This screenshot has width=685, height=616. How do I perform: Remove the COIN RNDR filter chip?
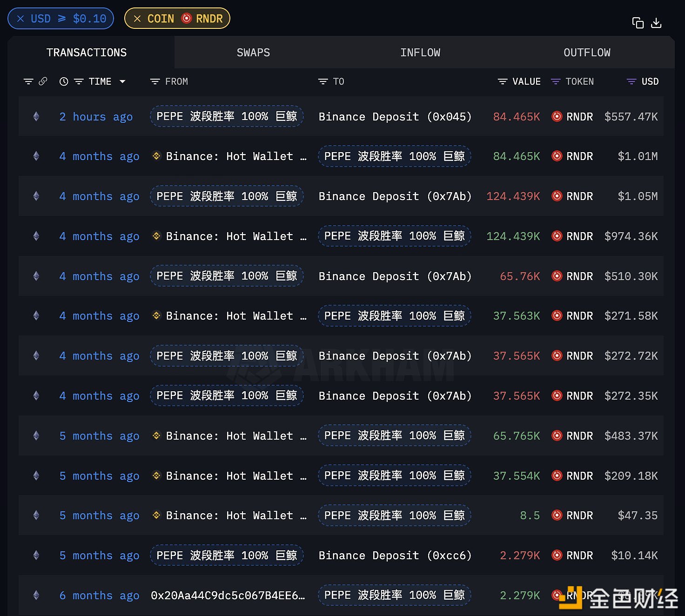coord(137,19)
